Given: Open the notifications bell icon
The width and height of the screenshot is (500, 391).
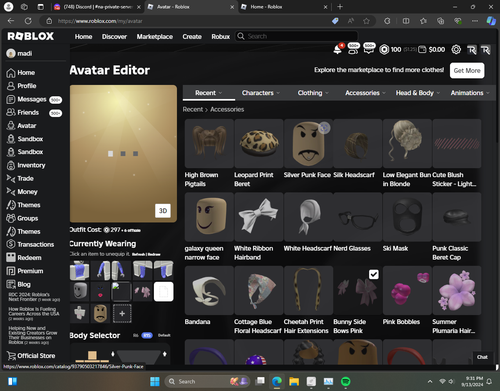Looking at the screenshot, I should (338, 50).
